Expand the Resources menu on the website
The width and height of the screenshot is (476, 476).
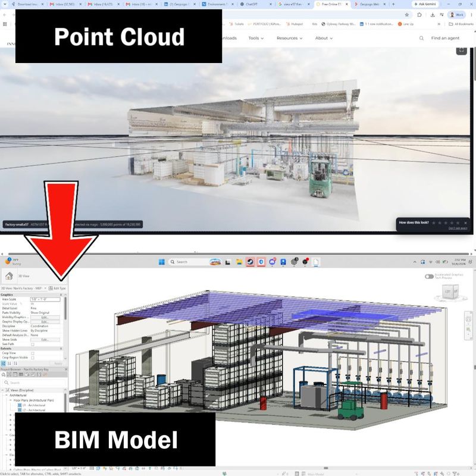[289, 38]
